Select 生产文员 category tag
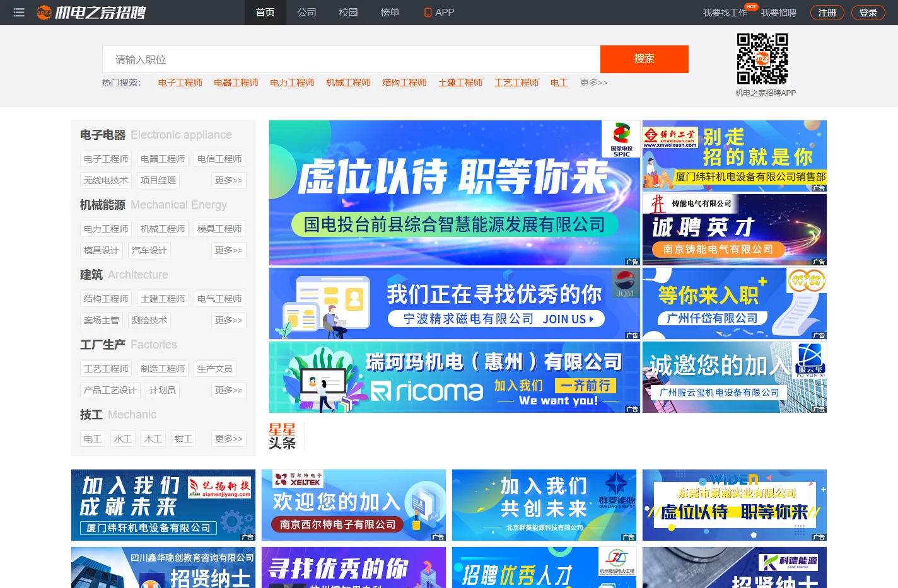Image resolution: width=898 pixels, height=588 pixels. [215, 369]
